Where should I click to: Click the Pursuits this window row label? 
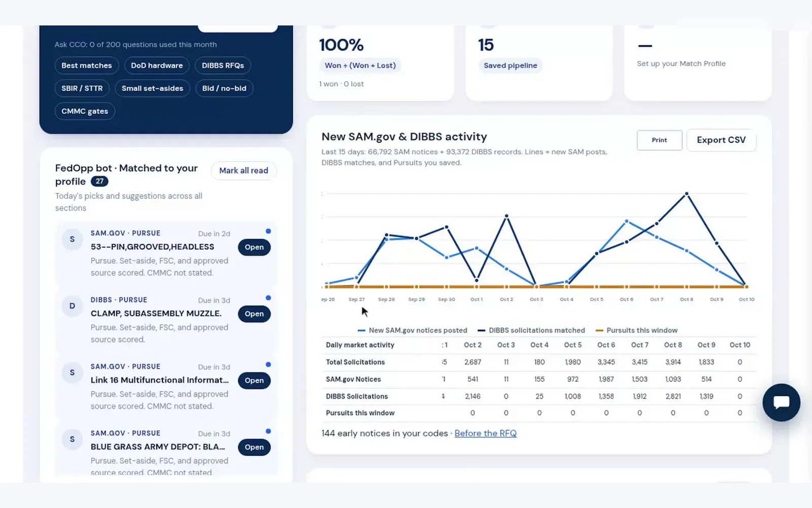point(360,413)
